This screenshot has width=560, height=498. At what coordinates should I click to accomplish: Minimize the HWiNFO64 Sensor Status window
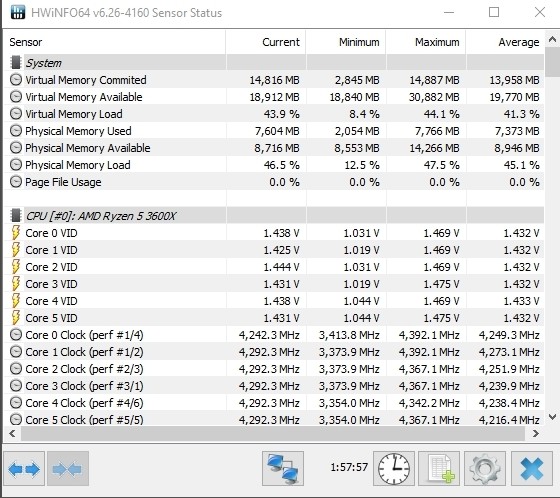[x=449, y=13]
